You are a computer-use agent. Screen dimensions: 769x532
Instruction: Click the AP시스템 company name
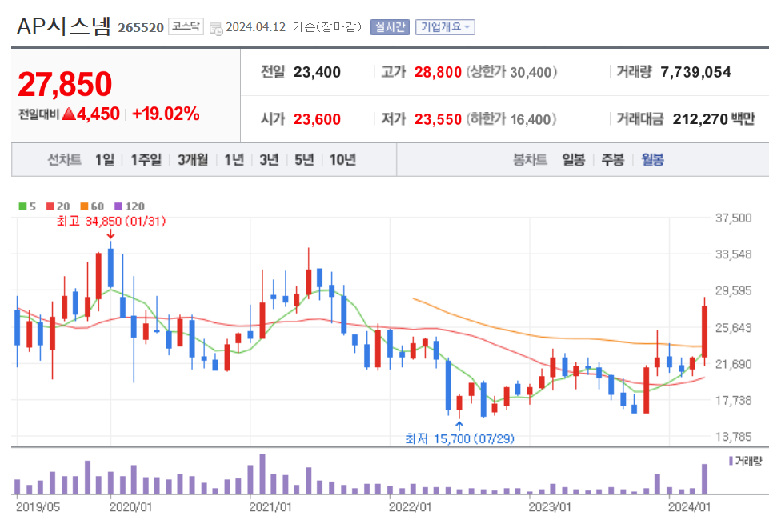[x=64, y=26]
